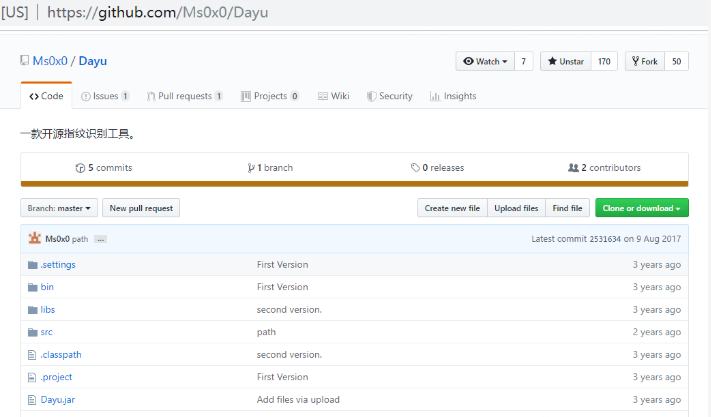This screenshot has width=711, height=417.
Task: Switch to the Issues tab
Action: pos(105,96)
